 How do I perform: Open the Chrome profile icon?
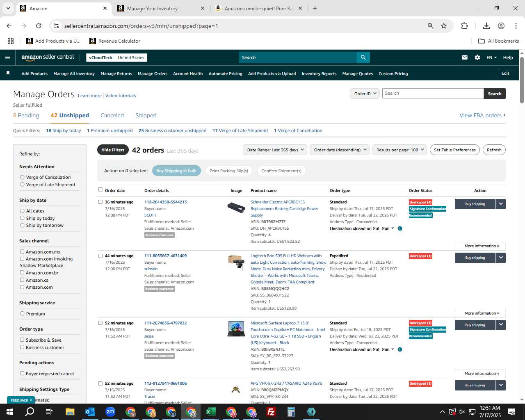pyautogui.click(x=501, y=26)
